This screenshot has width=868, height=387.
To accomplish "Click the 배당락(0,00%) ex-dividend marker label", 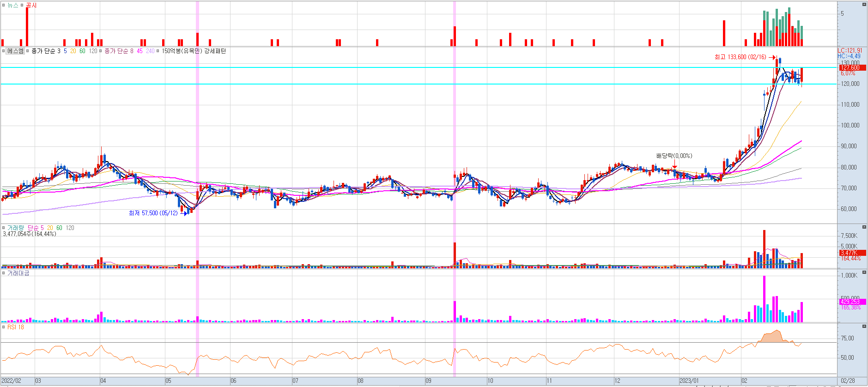I will (x=674, y=156).
